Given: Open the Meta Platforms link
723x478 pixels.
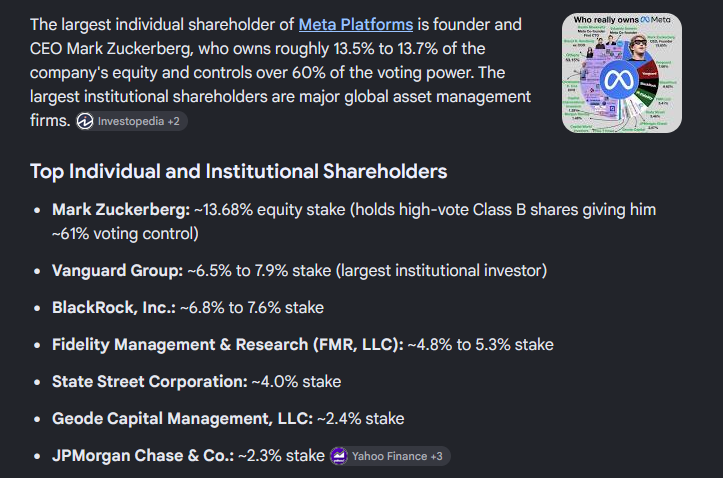Looking at the screenshot, I should 356,24.
